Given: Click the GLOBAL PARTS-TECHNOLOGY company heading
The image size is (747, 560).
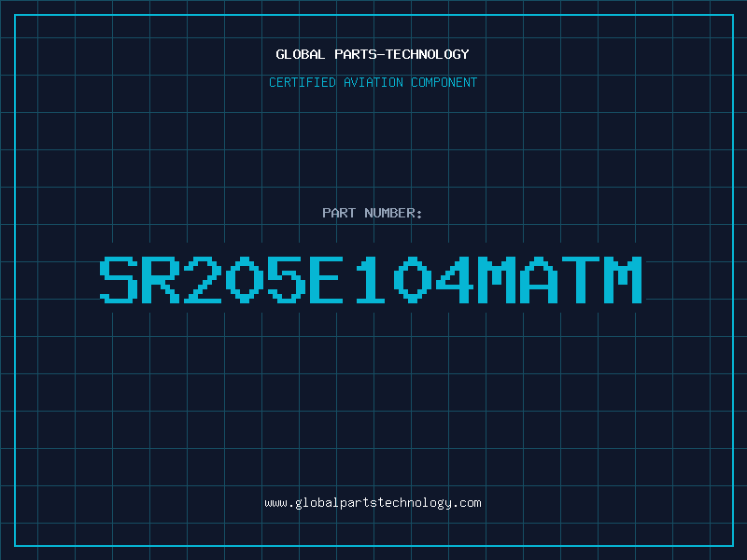Looking at the screenshot, I should click(373, 54).
